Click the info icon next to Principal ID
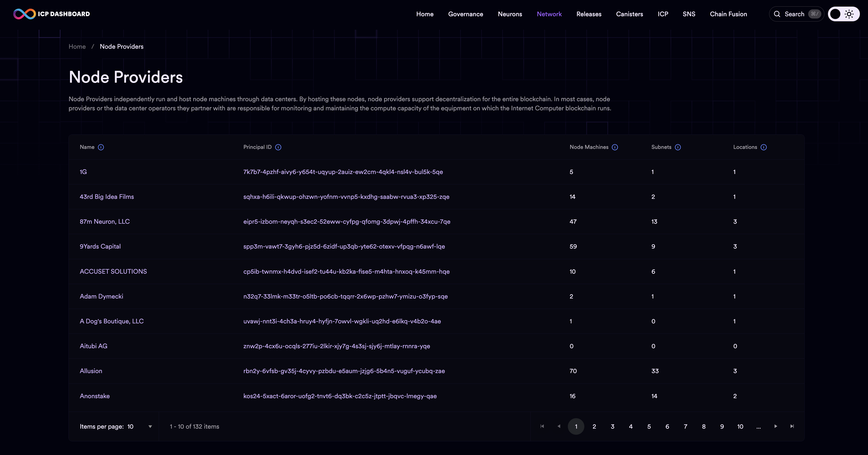 (x=278, y=147)
